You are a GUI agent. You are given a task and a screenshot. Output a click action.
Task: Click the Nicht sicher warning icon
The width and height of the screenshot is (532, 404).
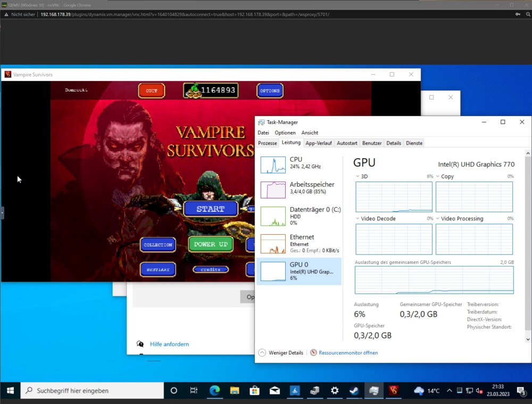(6, 14)
